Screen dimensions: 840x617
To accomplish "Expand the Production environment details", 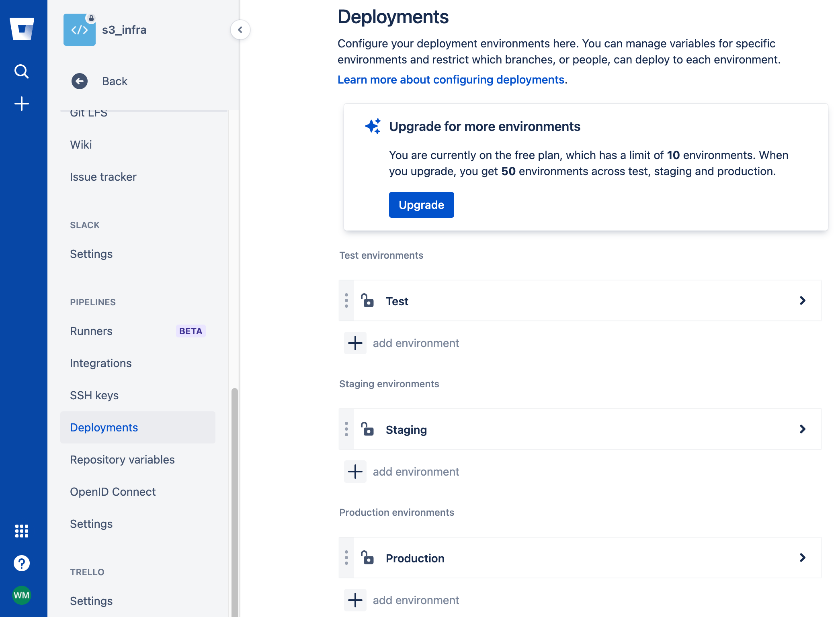I will 803,558.
